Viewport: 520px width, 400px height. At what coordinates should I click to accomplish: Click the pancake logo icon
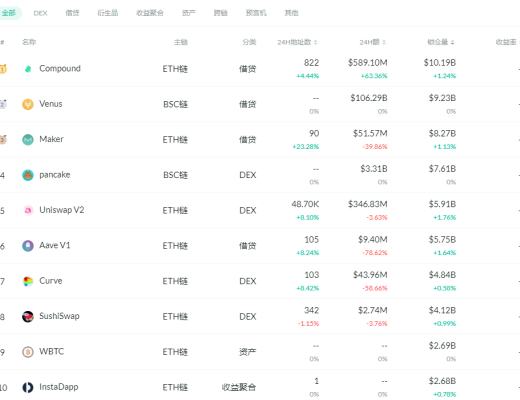coord(28,175)
